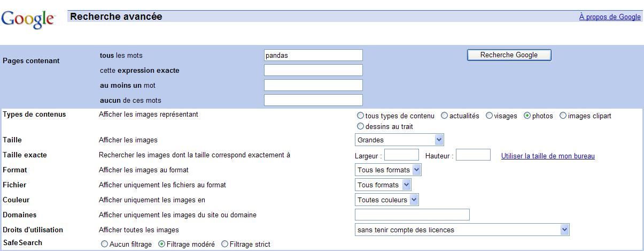This screenshot has width=644, height=251.
Task: Open the Fichier 'Tous formats' dropdown
Action: coord(383,185)
